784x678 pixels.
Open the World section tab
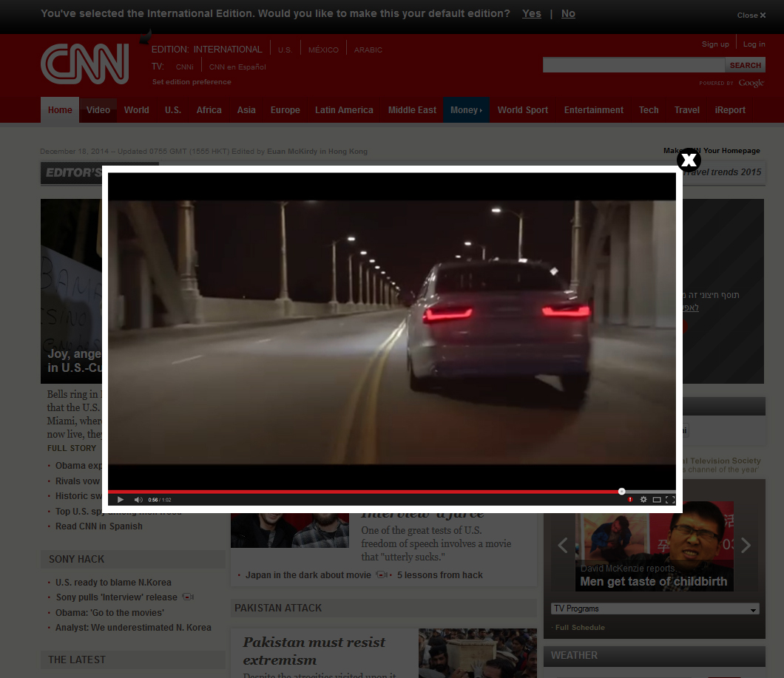coord(137,110)
